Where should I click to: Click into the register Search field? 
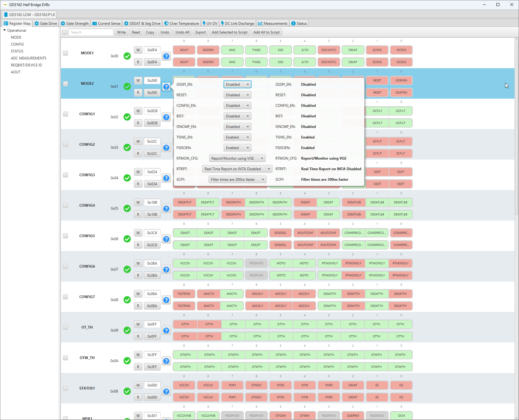tap(91, 32)
